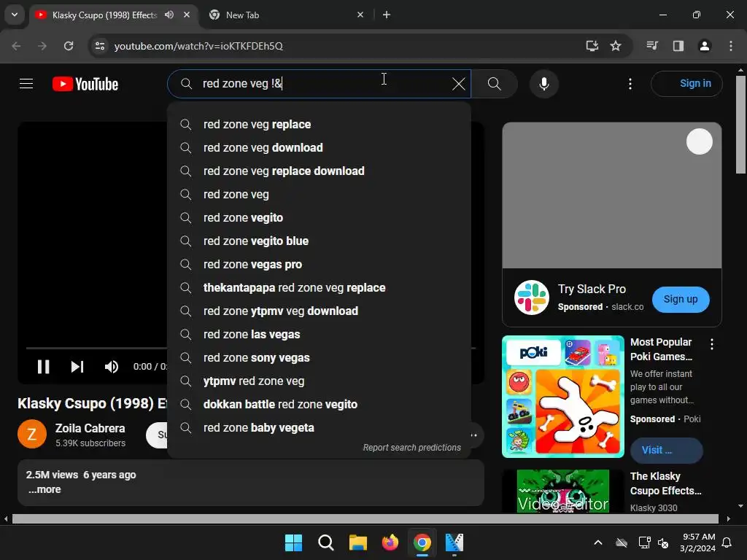
Task: Go to the YouTube home logo
Action: pyautogui.click(x=85, y=85)
